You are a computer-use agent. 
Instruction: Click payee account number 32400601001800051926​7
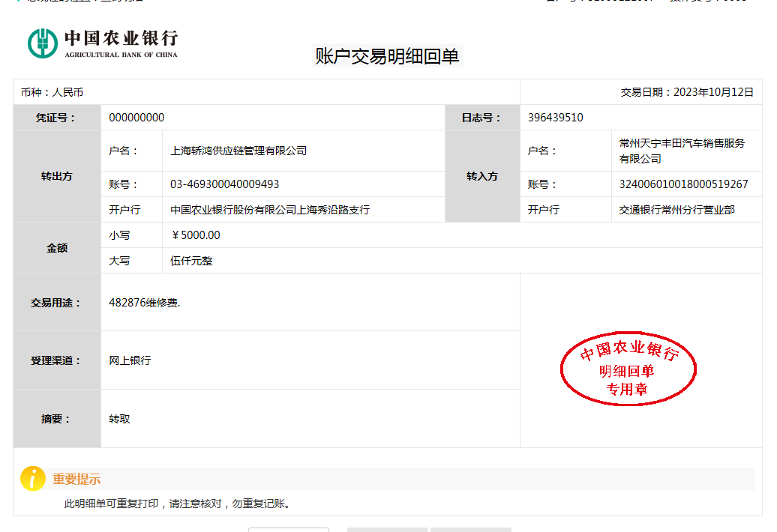683,184
